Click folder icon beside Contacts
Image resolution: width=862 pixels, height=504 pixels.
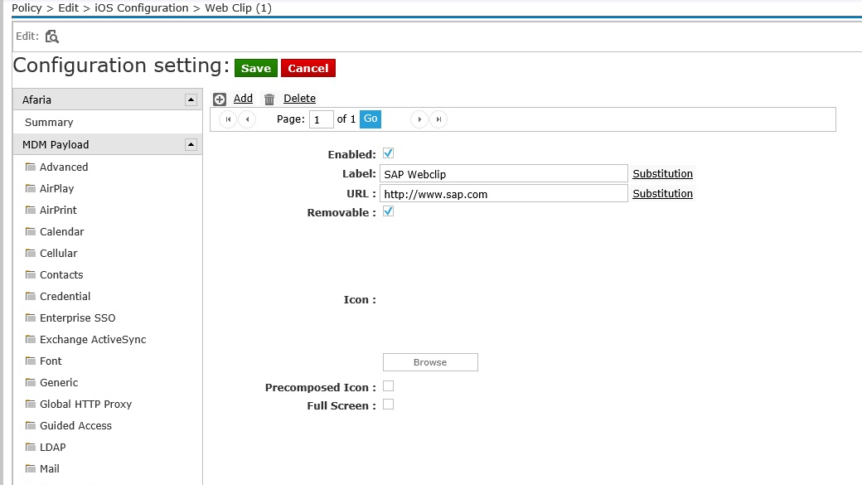31,275
